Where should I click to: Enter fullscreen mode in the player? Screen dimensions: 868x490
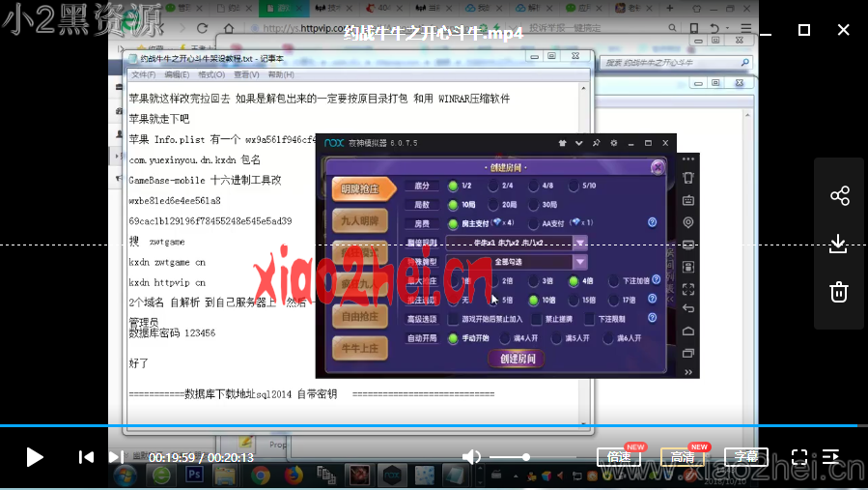pyautogui.click(x=799, y=457)
